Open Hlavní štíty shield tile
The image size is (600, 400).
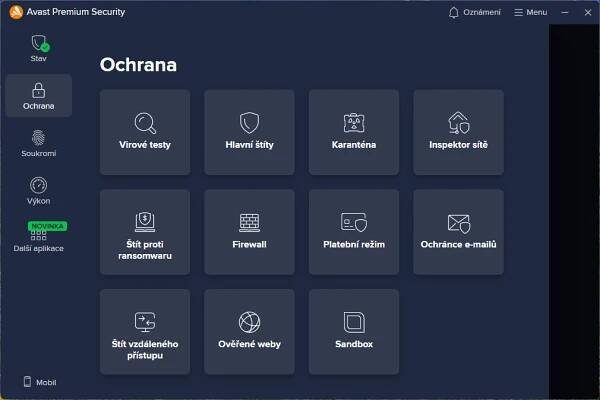tap(249, 132)
